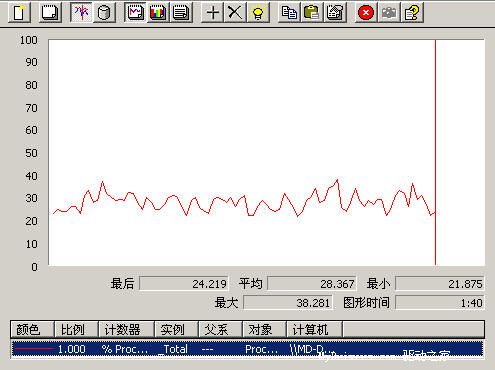Click the 比例 column header
This screenshot has width=495, height=370.
click(76, 330)
